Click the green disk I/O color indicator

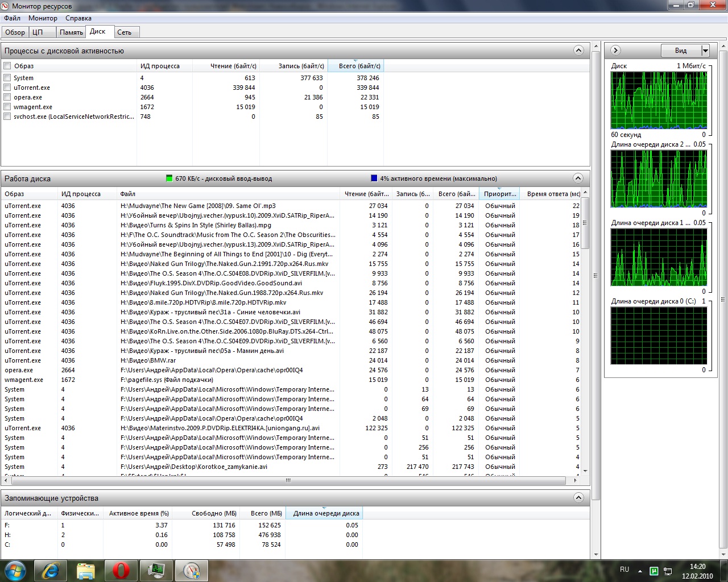(x=169, y=178)
